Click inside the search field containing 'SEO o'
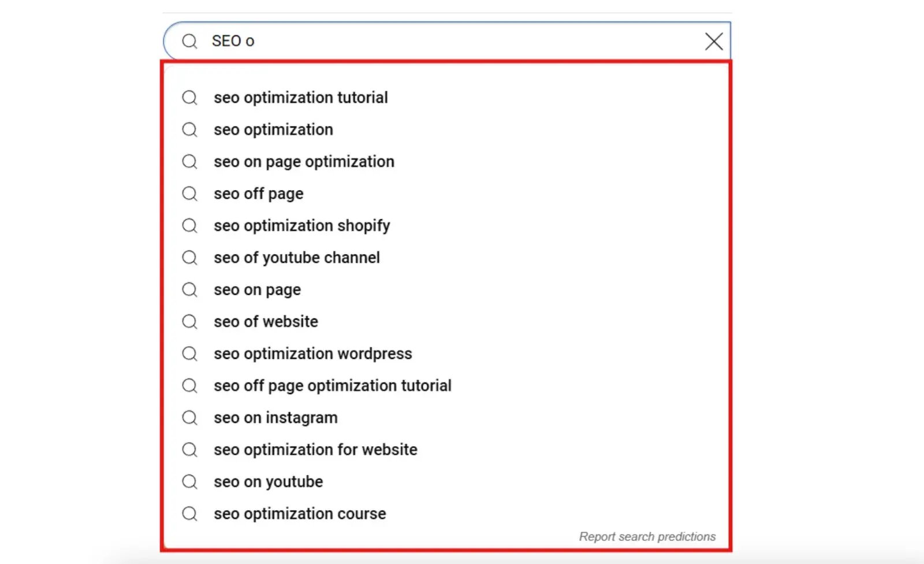The width and height of the screenshot is (924, 564). coord(450,41)
